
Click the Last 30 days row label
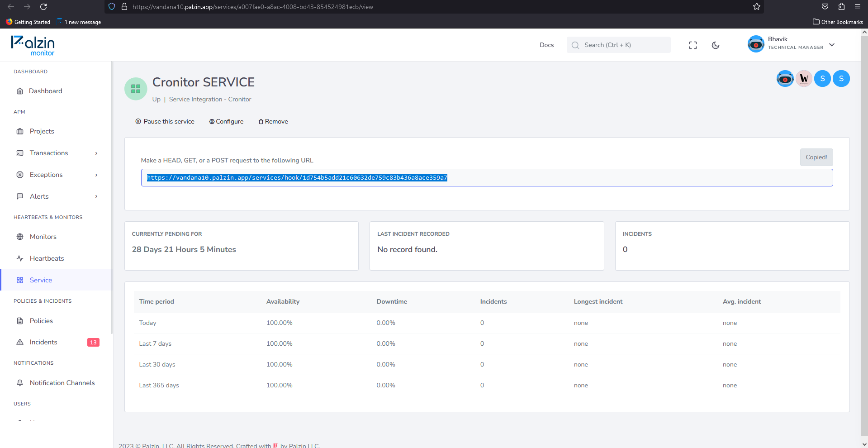[157, 365]
